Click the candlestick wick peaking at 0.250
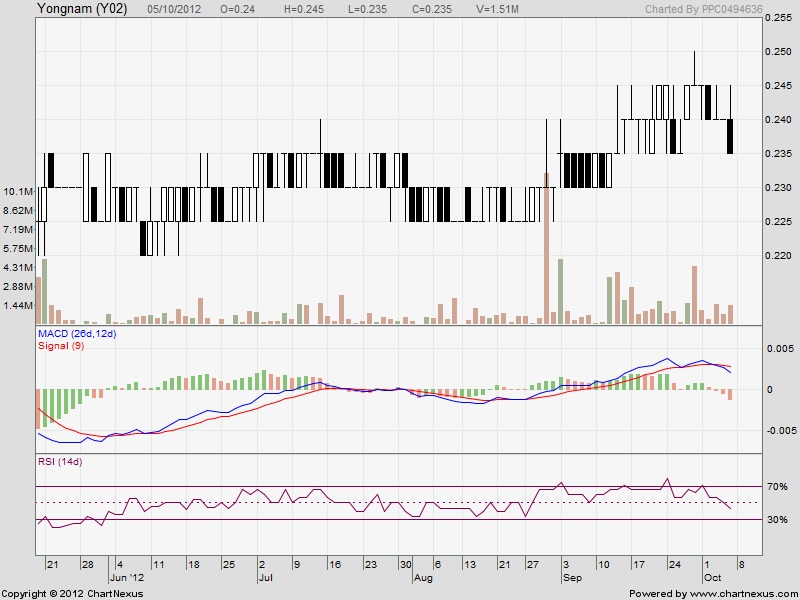This screenshot has height=600, width=800. (694, 68)
